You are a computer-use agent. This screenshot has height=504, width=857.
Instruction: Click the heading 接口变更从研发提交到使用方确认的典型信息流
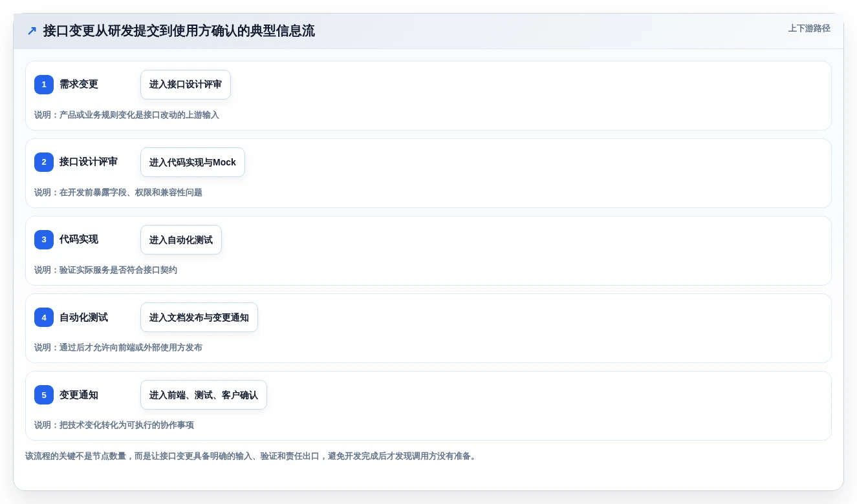[179, 31]
